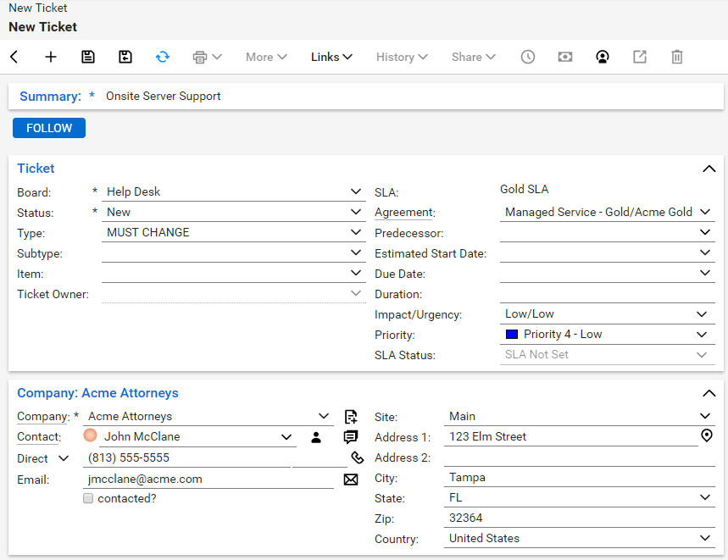The height and width of the screenshot is (560, 728).
Task: Click the delete trash can icon
Action: point(677,57)
